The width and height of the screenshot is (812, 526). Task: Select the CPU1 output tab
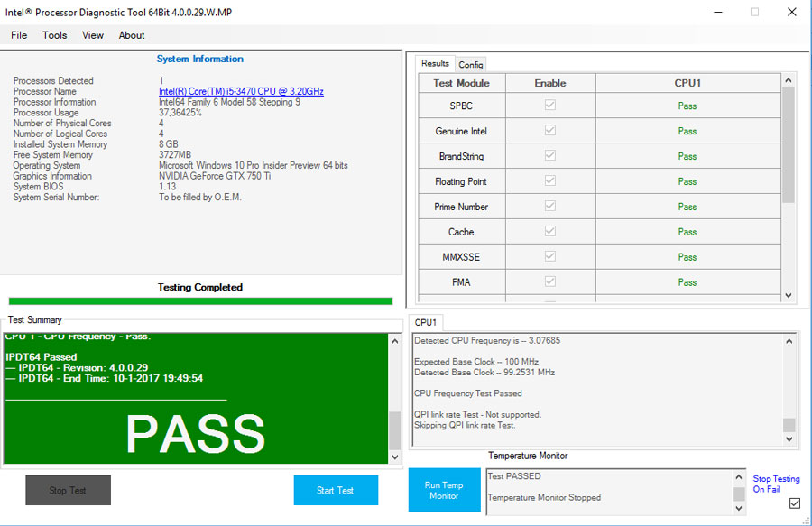point(426,322)
